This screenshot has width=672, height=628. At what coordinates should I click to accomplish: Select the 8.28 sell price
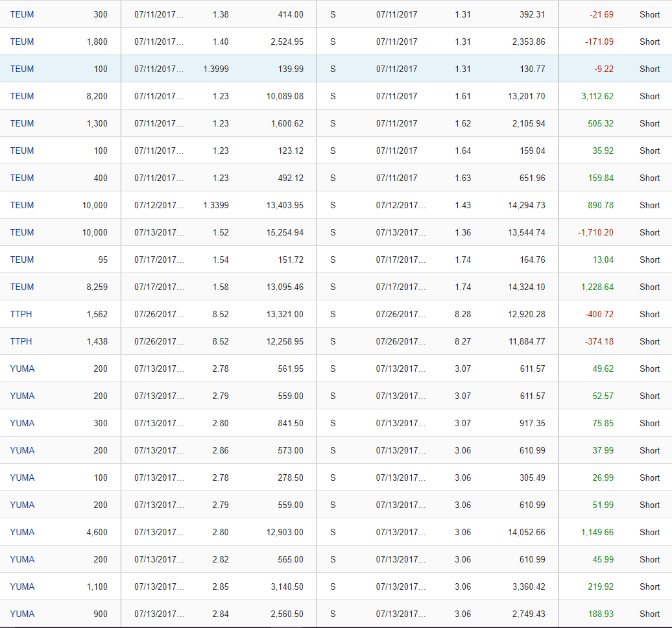click(463, 314)
